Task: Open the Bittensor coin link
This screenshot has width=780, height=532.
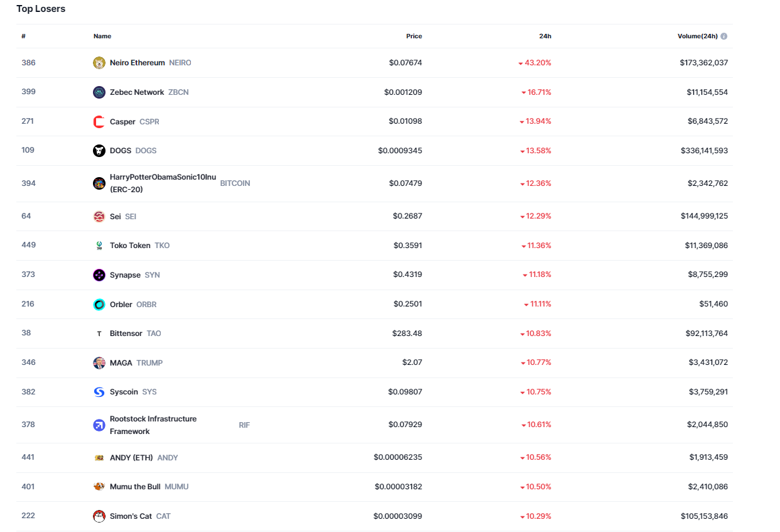Action: 126,334
